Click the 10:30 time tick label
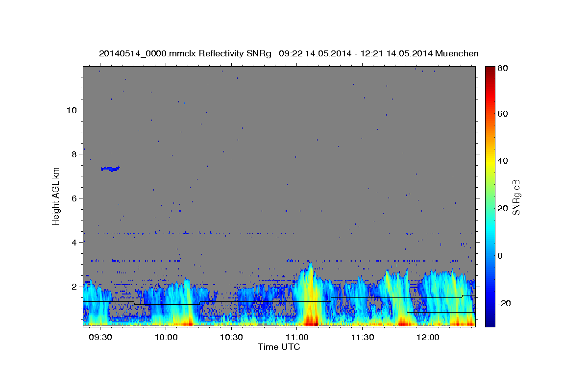Viewport: 588px width, 392px height. pyautogui.click(x=231, y=338)
